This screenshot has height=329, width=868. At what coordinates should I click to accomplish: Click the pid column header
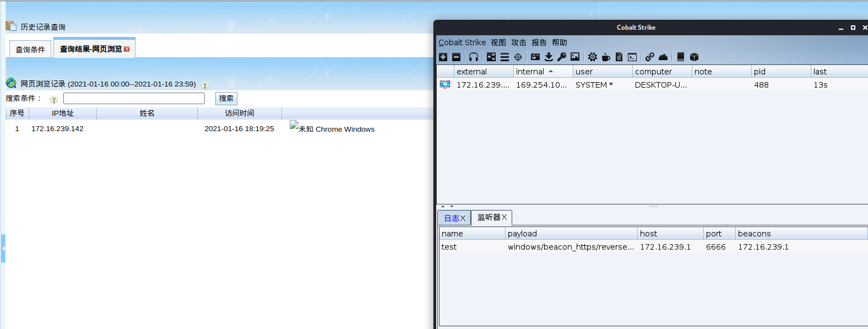pyautogui.click(x=781, y=71)
